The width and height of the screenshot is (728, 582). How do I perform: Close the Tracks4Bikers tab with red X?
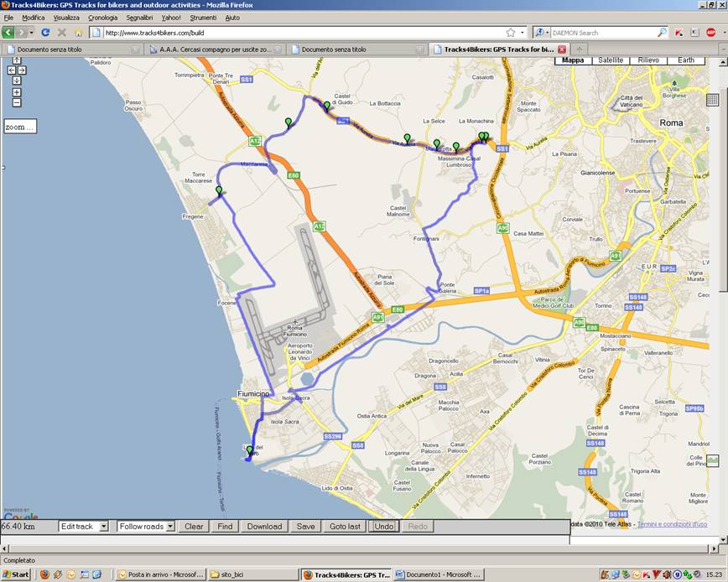pyautogui.click(x=562, y=49)
